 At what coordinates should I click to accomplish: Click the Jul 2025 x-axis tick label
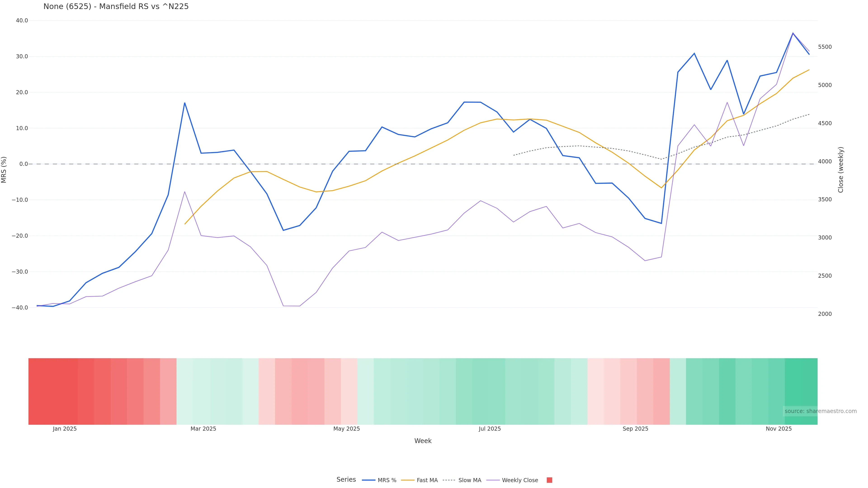[490, 429]
